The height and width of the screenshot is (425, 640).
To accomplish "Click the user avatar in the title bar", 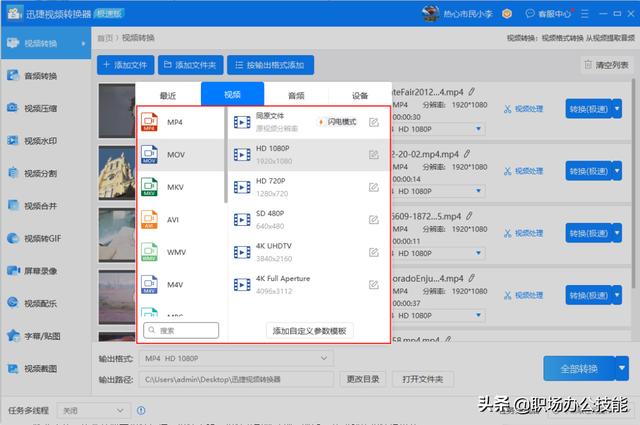I will 431,13.
